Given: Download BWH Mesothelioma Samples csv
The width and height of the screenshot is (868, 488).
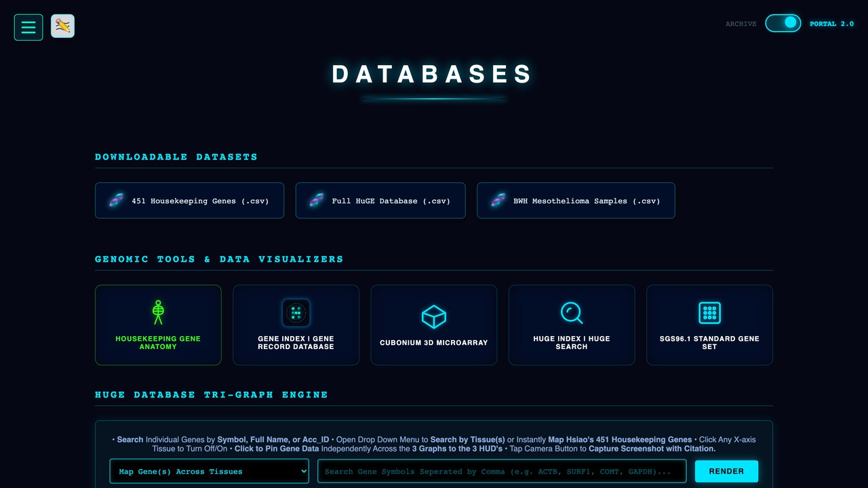Looking at the screenshot, I should (x=576, y=201).
